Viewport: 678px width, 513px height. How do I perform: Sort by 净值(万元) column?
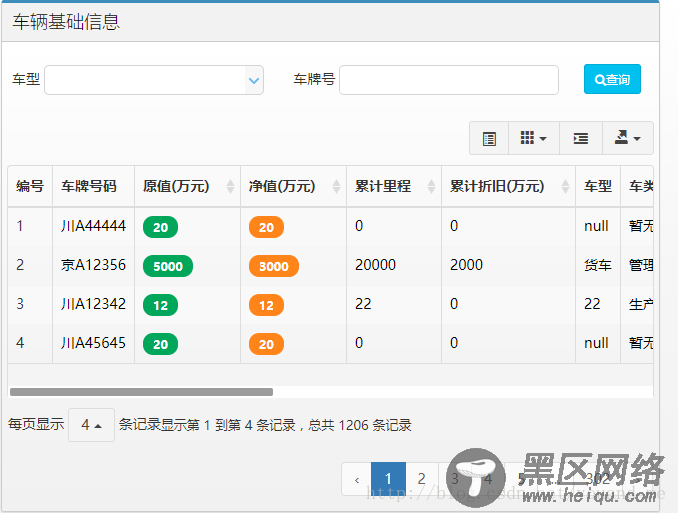(x=293, y=186)
